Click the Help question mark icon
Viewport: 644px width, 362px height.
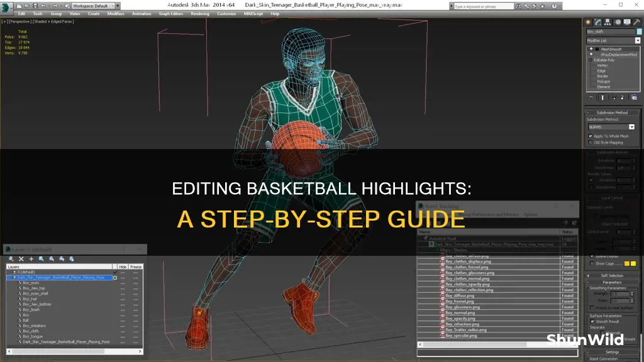pyautogui.click(x=555, y=6)
